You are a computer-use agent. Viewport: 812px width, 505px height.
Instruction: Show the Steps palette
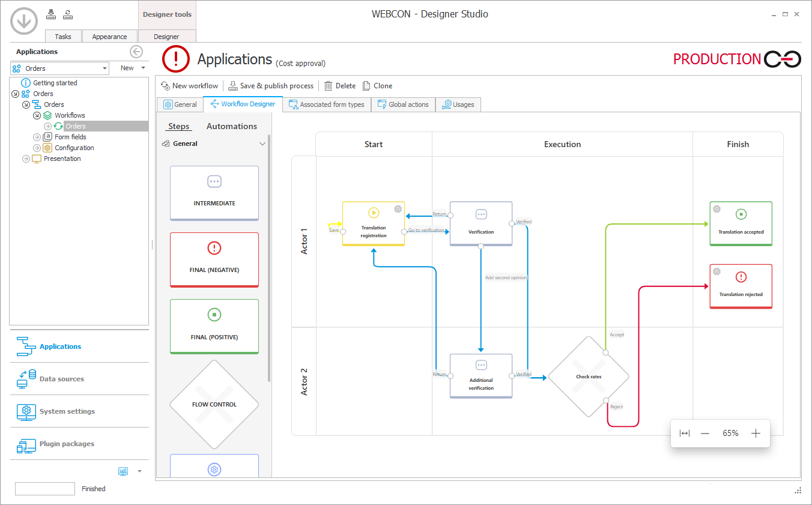(179, 126)
